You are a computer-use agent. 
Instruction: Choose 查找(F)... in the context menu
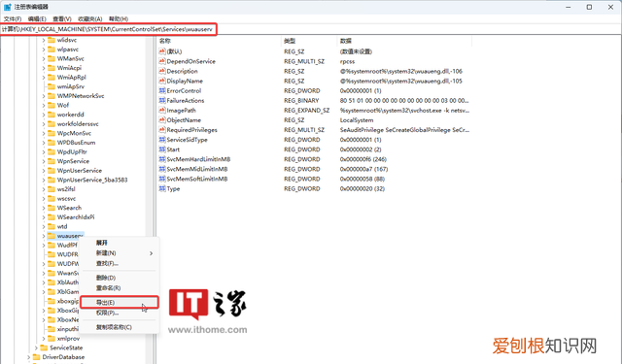tap(107, 263)
